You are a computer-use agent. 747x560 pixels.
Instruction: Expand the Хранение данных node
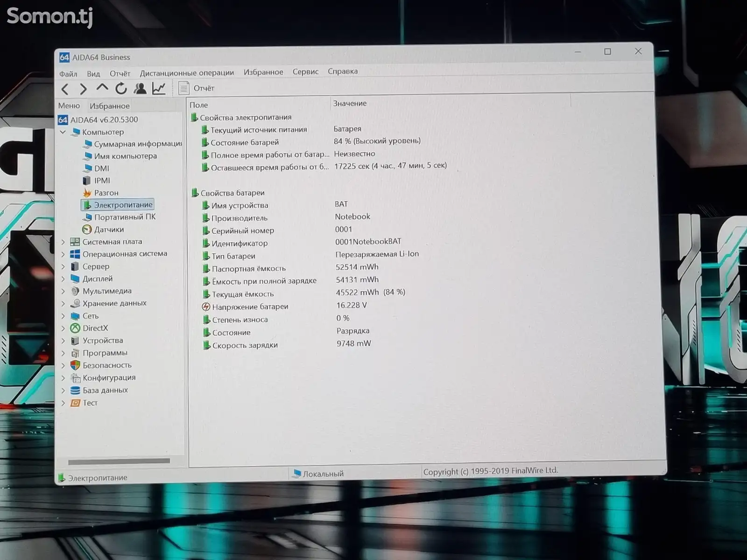coord(63,303)
